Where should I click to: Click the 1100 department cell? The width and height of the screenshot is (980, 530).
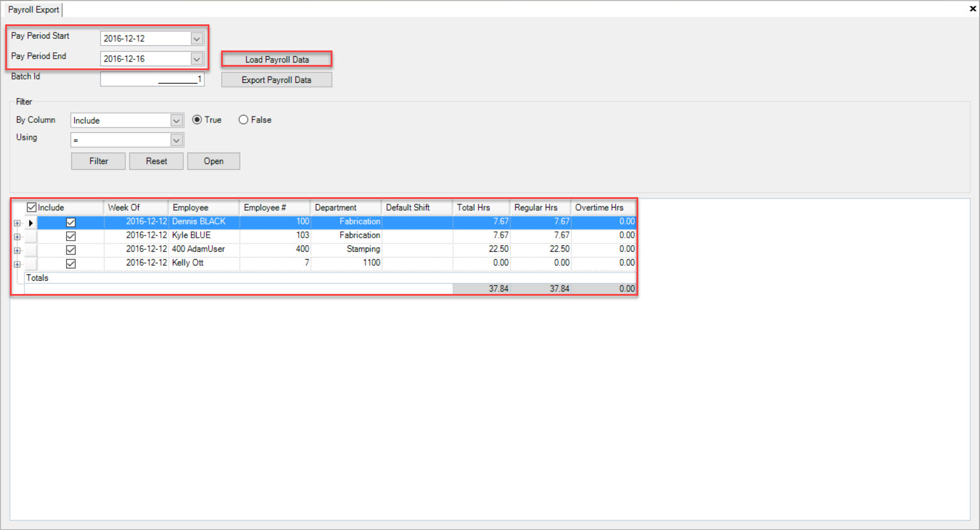[x=346, y=263]
